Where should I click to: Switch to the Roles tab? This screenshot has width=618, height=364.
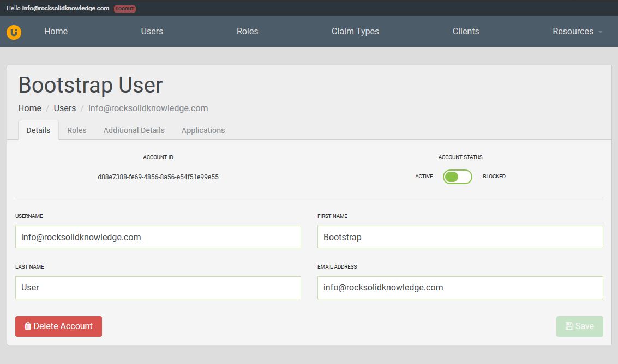tap(76, 130)
